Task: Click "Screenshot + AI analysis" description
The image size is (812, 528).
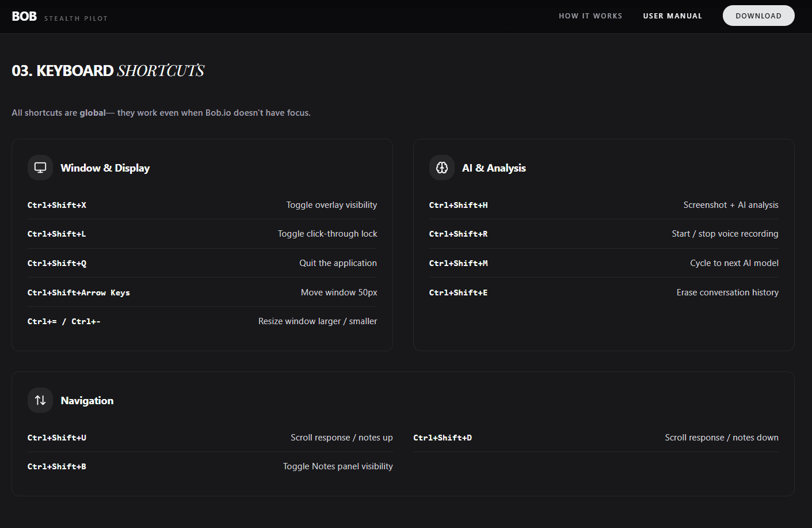Action: 731,205
